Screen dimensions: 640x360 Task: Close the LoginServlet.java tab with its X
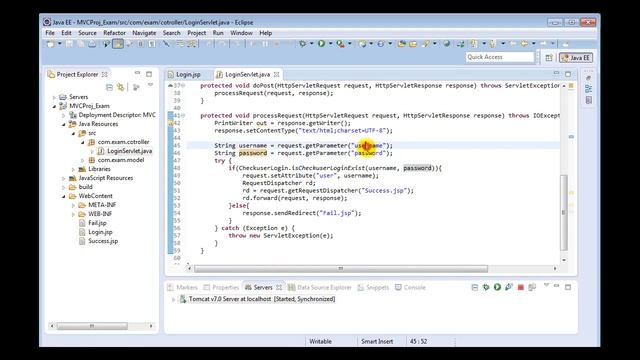[277, 74]
